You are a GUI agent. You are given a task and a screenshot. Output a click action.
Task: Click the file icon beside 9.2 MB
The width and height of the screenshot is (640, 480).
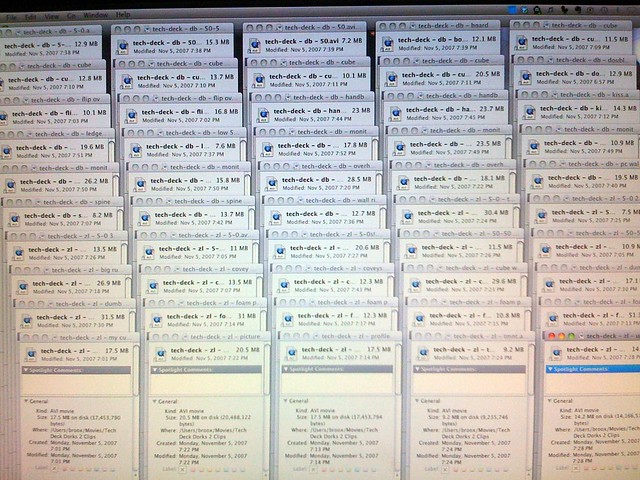pos(423,353)
